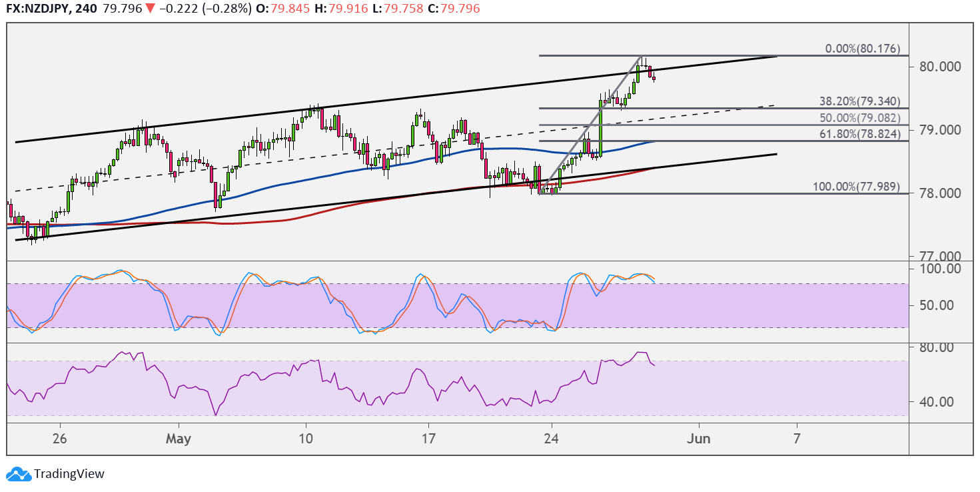The width and height of the screenshot is (980, 492).
Task: Select the 100.00%(77.989) Fibonacci label
Action: click(x=857, y=186)
